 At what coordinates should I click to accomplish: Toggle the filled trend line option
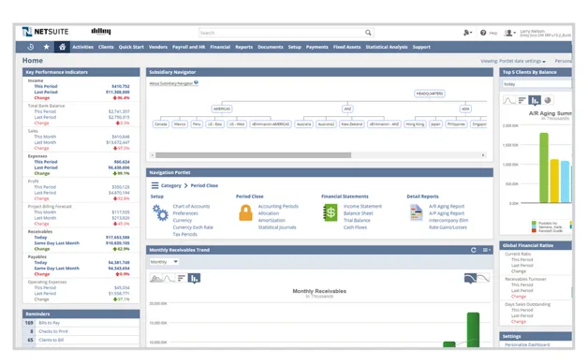[470, 278]
